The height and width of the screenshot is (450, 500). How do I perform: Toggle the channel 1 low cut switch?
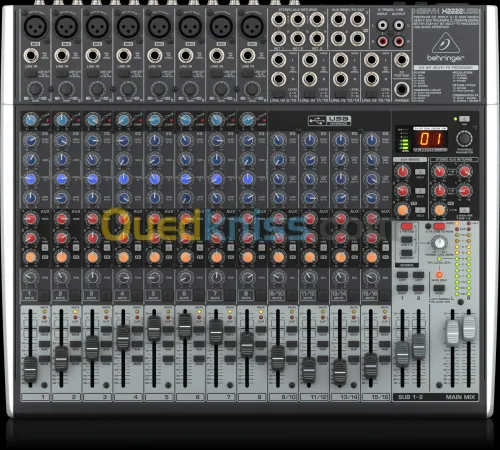pyautogui.click(x=32, y=74)
